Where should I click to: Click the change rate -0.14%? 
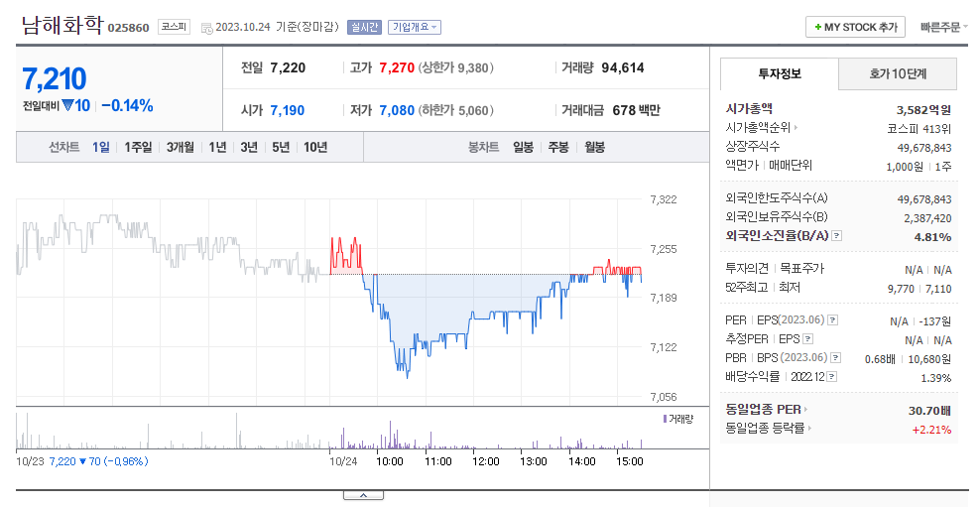(128, 105)
